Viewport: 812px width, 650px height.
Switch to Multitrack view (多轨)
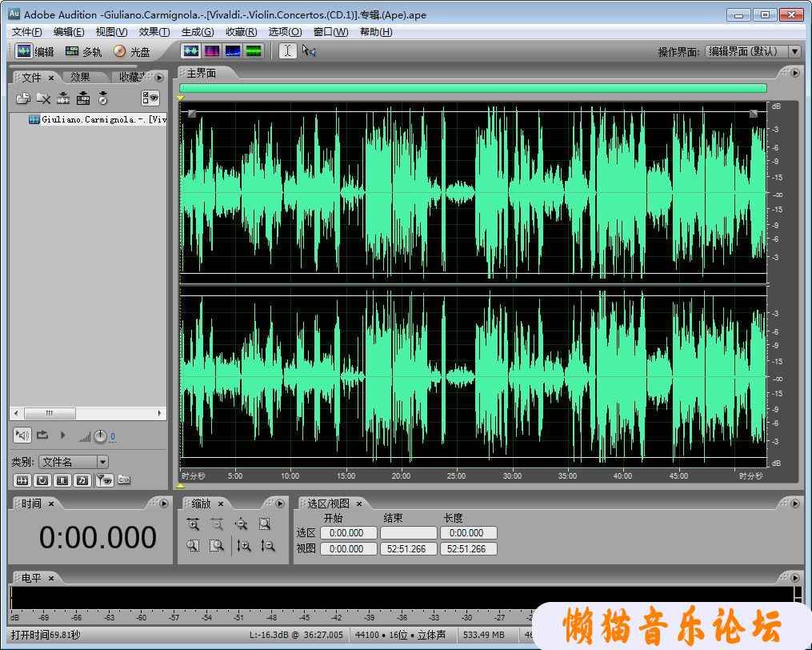(x=83, y=51)
